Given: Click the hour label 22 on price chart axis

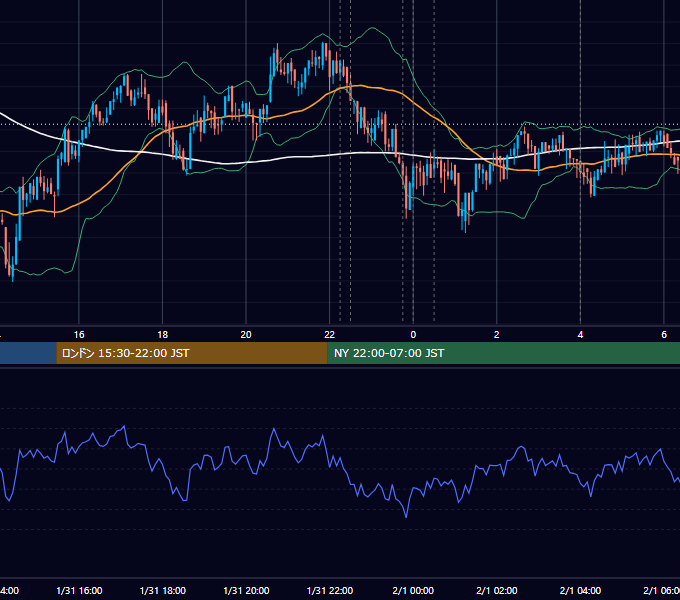Looking at the screenshot, I should (330, 335).
